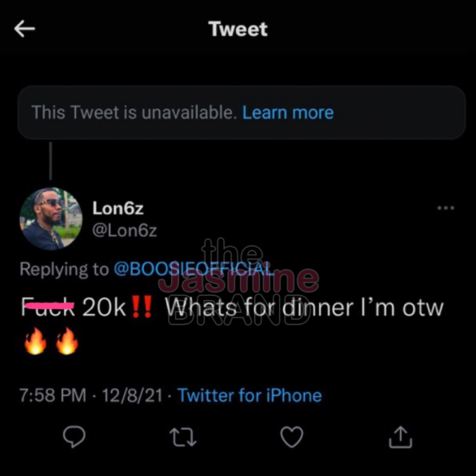Like the tweet with heart icon

pyautogui.click(x=291, y=437)
